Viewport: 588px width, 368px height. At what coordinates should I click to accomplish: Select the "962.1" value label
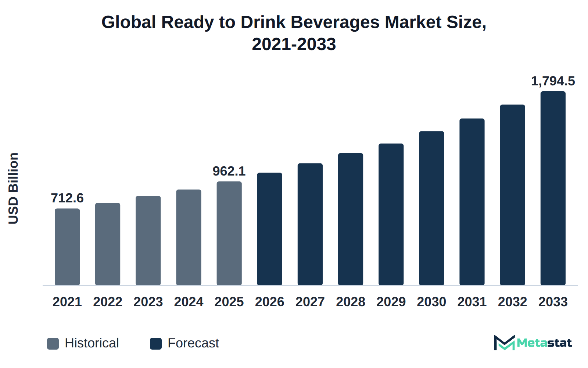point(229,171)
